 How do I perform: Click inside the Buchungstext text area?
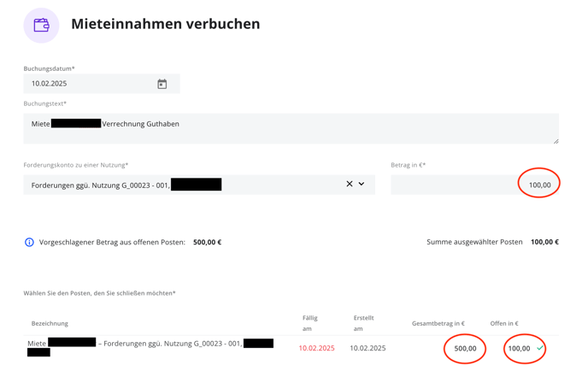pyautogui.click(x=291, y=129)
